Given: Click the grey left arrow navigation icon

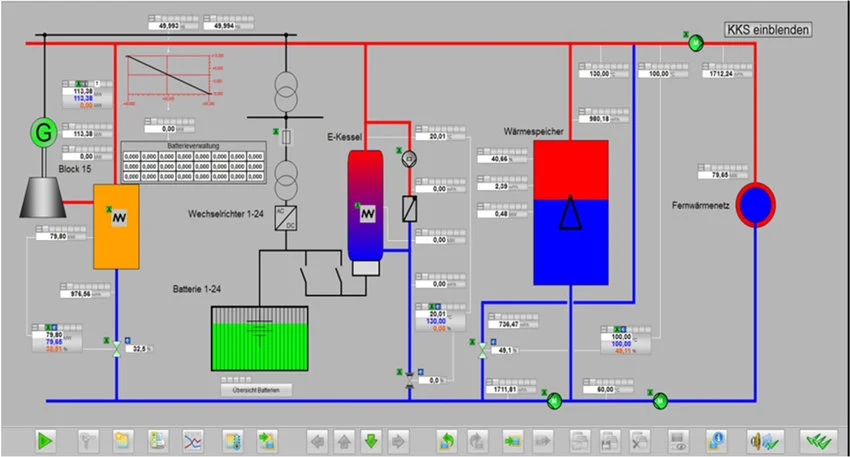Looking at the screenshot, I should tap(318, 441).
